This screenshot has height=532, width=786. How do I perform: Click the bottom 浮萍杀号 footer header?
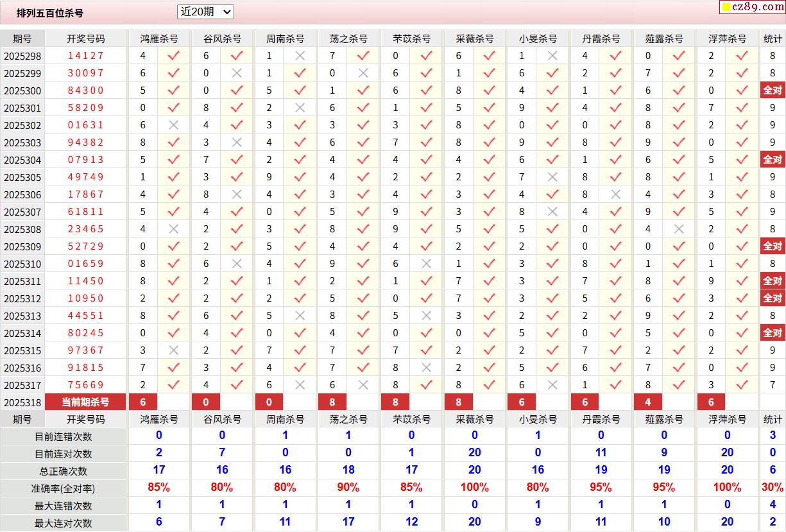click(x=728, y=419)
